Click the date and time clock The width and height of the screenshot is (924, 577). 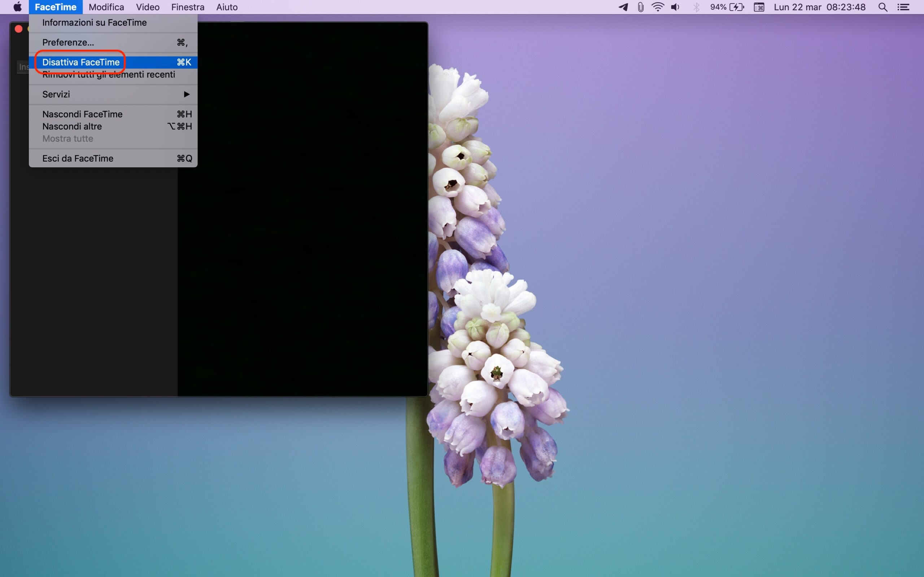[819, 7]
